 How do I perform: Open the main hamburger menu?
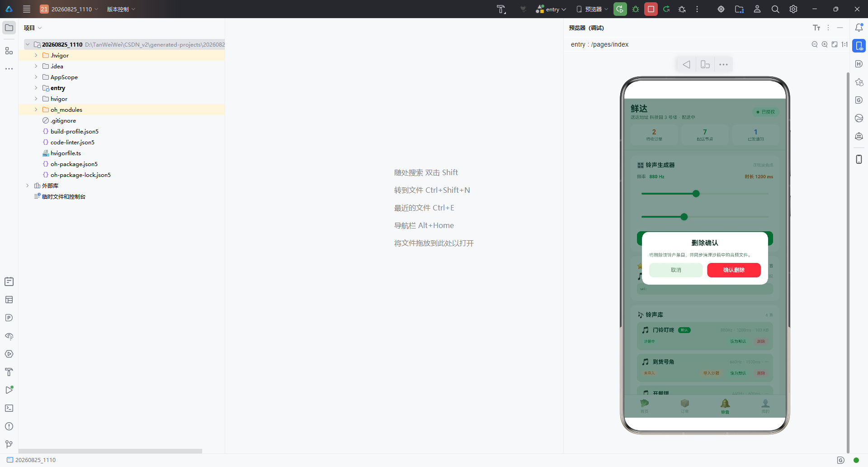pyautogui.click(x=27, y=9)
